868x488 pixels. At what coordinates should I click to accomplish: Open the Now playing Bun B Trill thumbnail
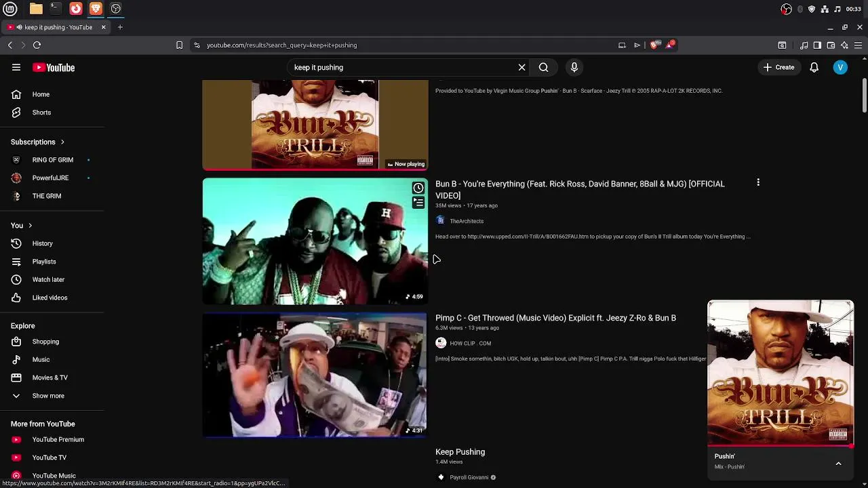pyautogui.click(x=315, y=125)
